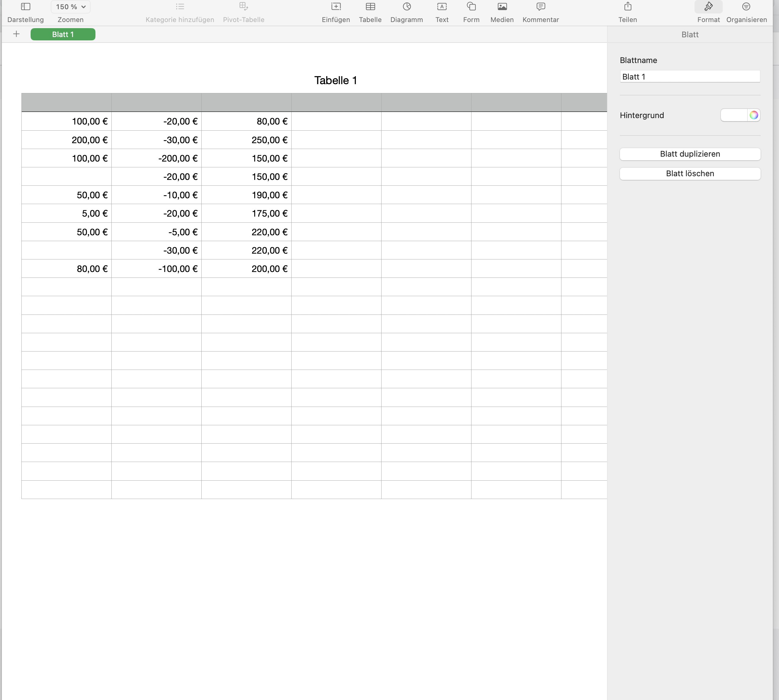This screenshot has width=779, height=700.
Task: Open the Darstellung view options icon
Action: [x=25, y=7]
